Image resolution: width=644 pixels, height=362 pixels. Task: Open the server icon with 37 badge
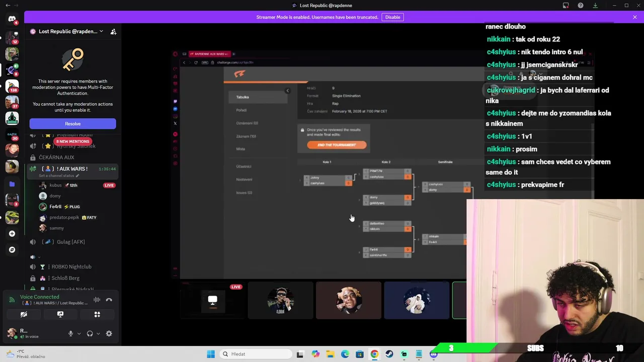point(12,103)
